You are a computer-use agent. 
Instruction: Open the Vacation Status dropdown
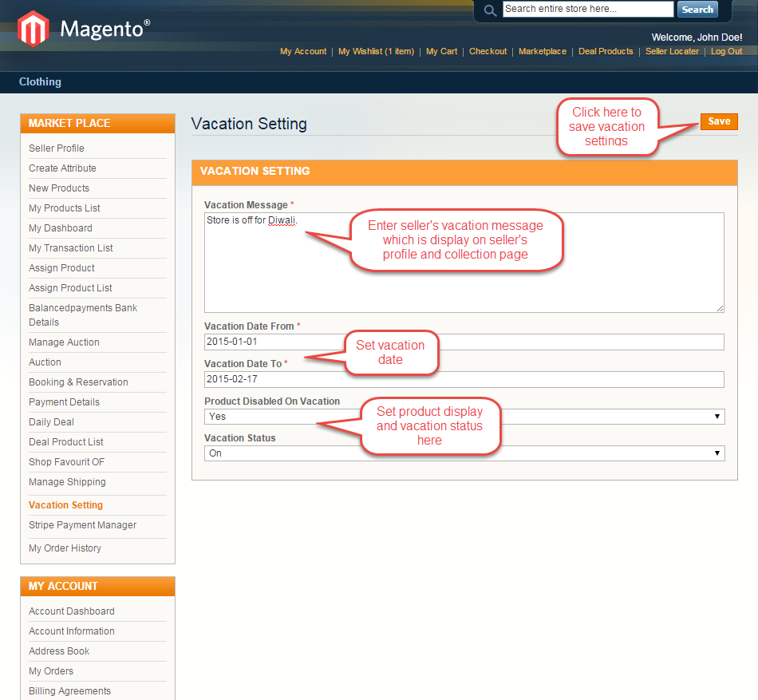(464, 453)
